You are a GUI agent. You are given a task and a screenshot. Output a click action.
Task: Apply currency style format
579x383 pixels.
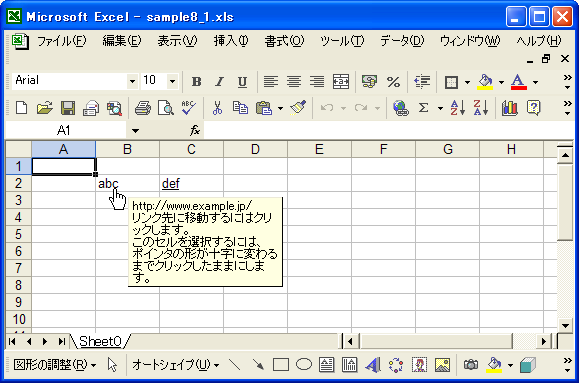pyautogui.click(x=369, y=82)
